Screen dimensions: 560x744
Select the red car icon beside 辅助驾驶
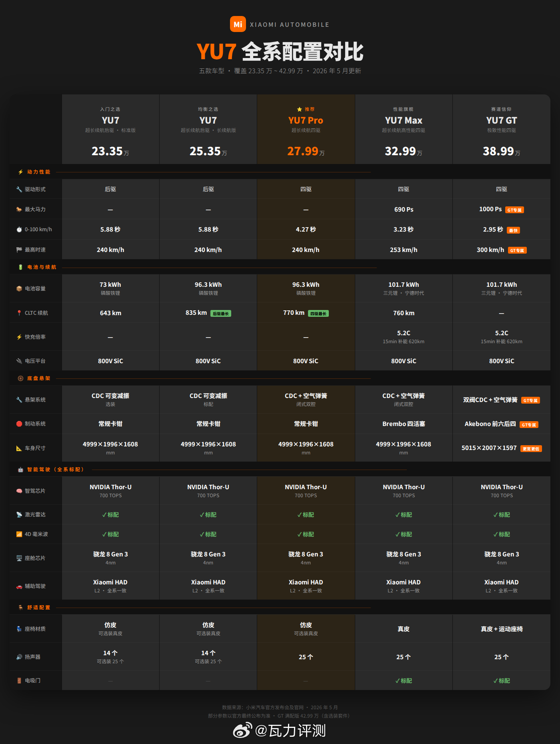pyautogui.click(x=19, y=586)
